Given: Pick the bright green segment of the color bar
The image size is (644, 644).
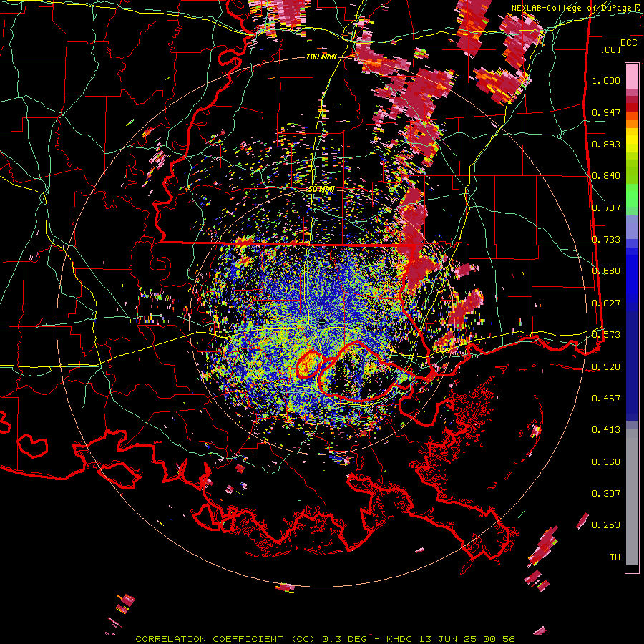Looking at the screenshot, I should tap(632, 195).
